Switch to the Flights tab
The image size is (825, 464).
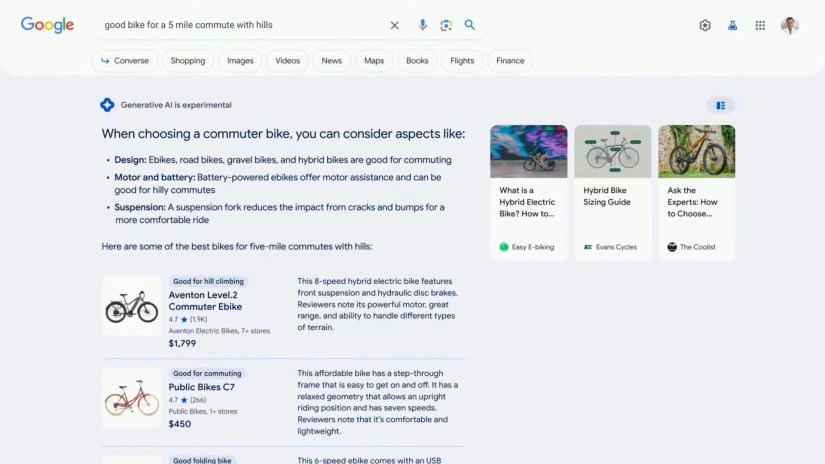pyautogui.click(x=462, y=60)
